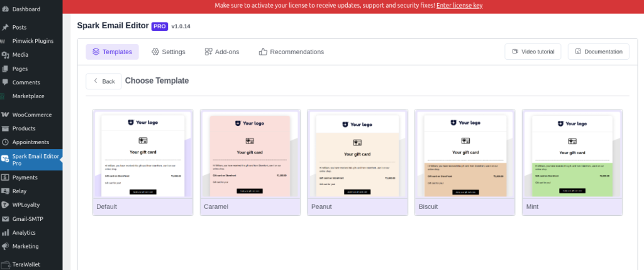644x270 pixels.
Task: Click the Caramel template name label
Action: pos(216,206)
